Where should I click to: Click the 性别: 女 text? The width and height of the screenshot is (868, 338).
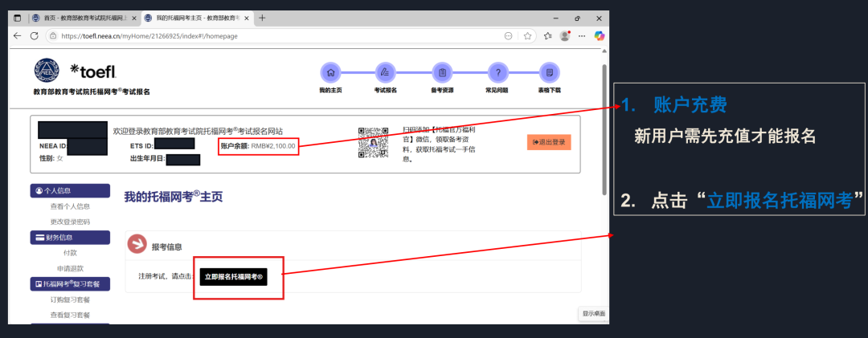pyautogui.click(x=51, y=158)
